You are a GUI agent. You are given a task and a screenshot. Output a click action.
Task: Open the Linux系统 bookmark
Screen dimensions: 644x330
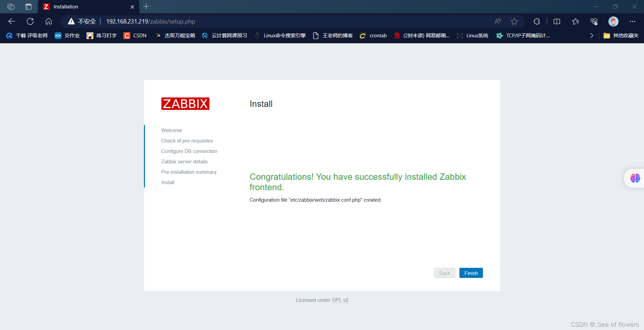[473, 36]
